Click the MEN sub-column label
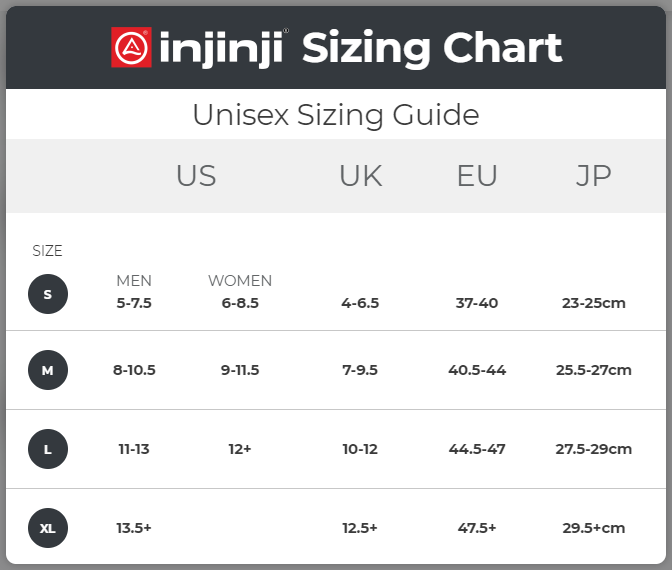The height and width of the screenshot is (570, 672). pyautogui.click(x=134, y=281)
